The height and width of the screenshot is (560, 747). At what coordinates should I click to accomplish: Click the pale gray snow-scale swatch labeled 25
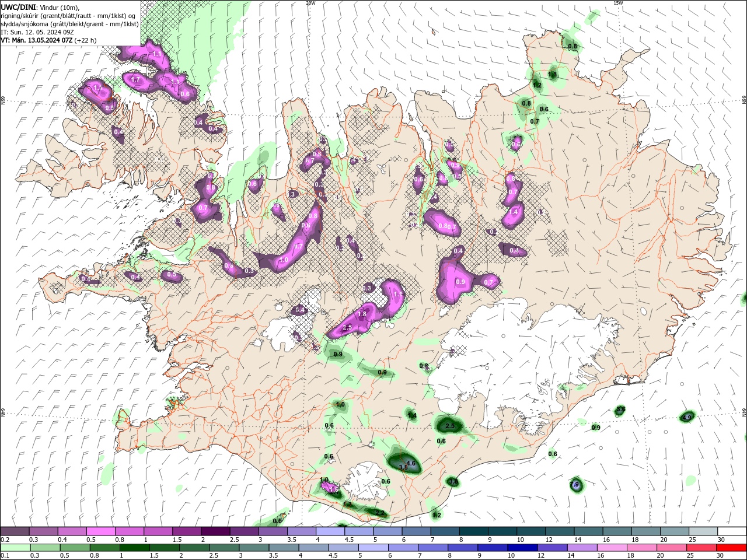click(703, 531)
